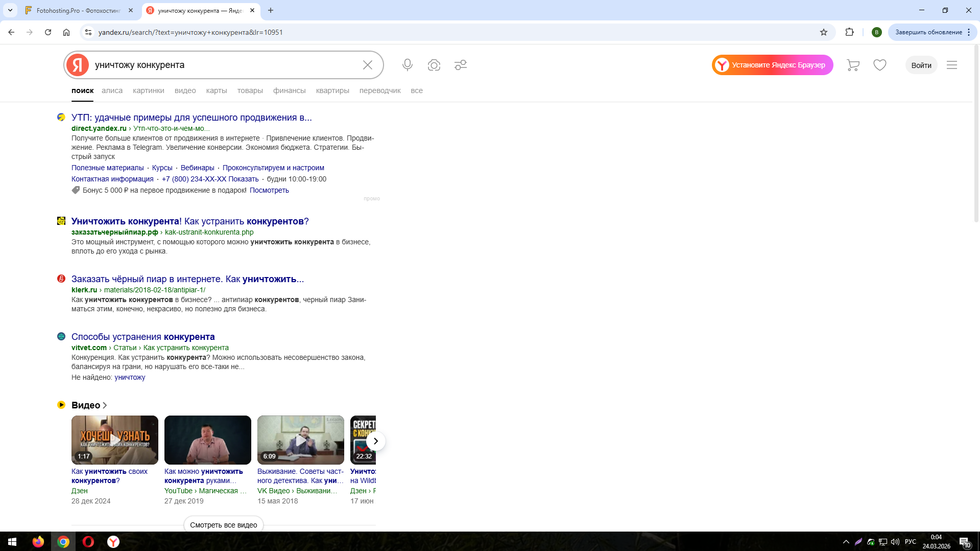The width and height of the screenshot is (980, 551).
Task: Open Chrome profile avatar B
Action: tap(876, 32)
